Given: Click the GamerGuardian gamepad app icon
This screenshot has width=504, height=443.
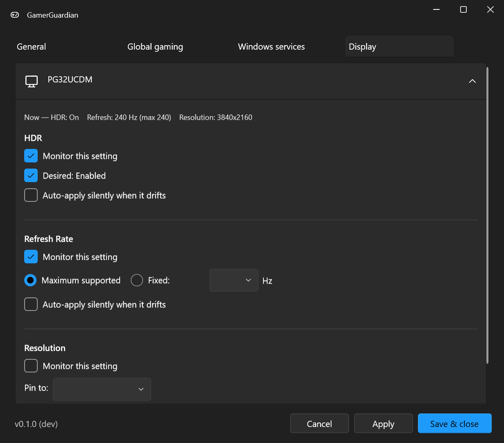Looking at the screenshot, I should (x=15, y=15).
